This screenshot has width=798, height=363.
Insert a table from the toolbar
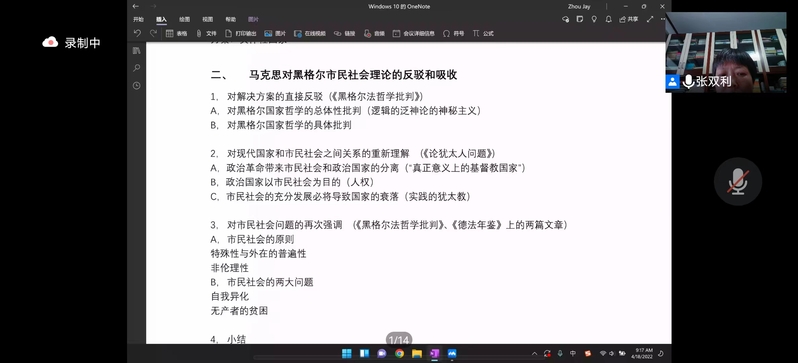tap(176, 34)
